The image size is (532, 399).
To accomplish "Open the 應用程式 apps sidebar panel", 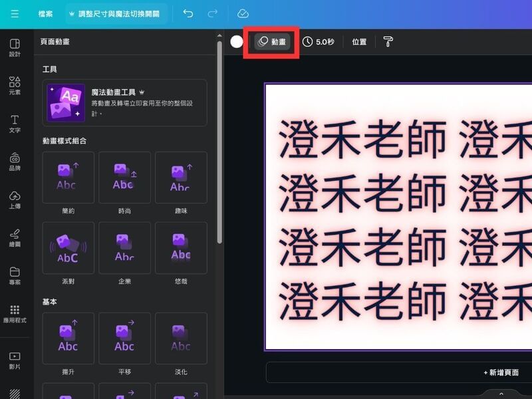I will (15, 314).
